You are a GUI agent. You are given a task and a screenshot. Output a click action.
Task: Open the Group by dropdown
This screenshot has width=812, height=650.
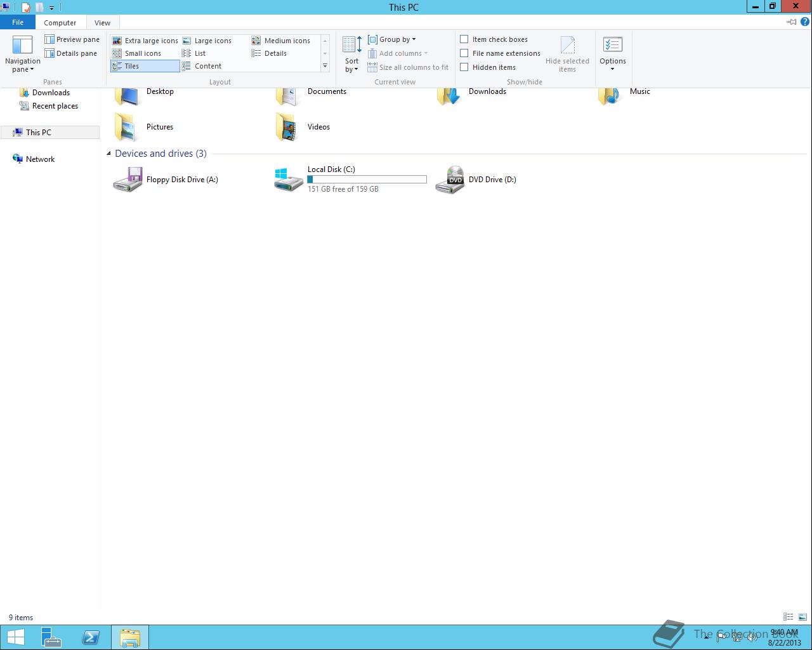(x=392, y=39)
